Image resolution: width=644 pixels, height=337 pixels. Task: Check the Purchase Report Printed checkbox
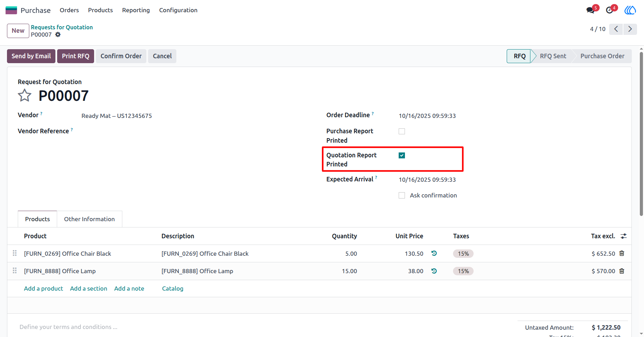click(402, 132)
